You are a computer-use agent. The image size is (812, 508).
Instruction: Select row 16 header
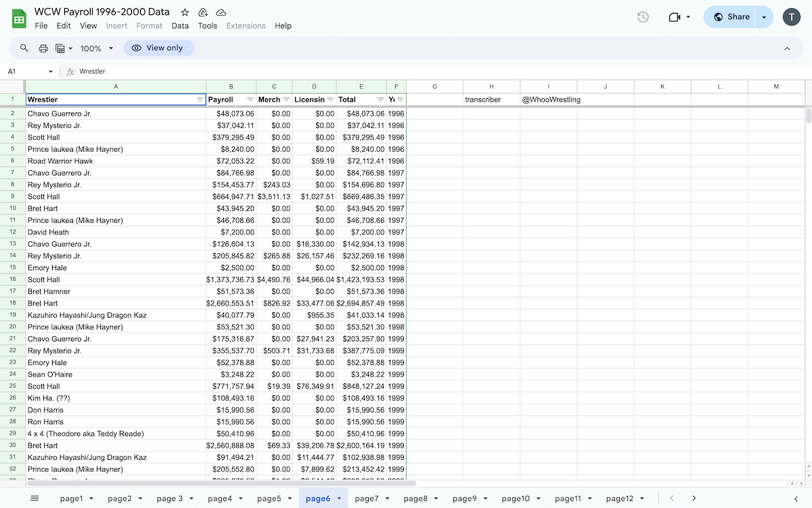(12, 279)
